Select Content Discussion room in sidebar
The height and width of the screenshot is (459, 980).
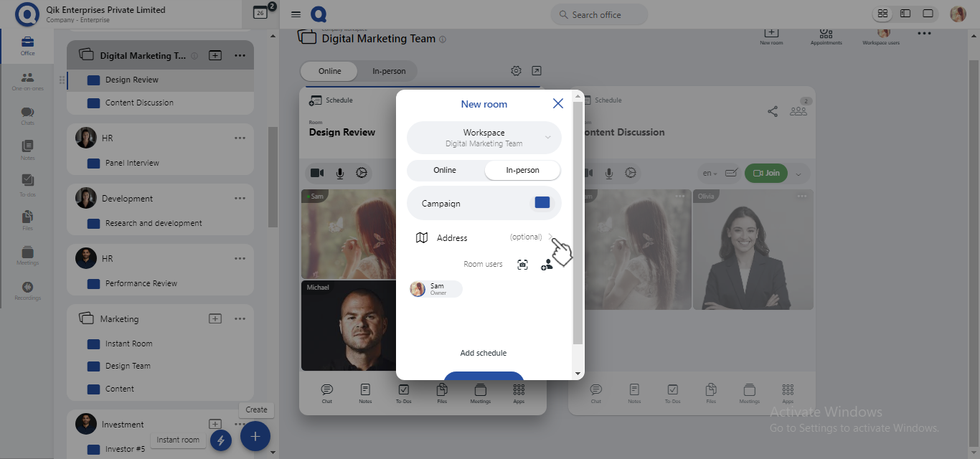[x=139, y=103]
